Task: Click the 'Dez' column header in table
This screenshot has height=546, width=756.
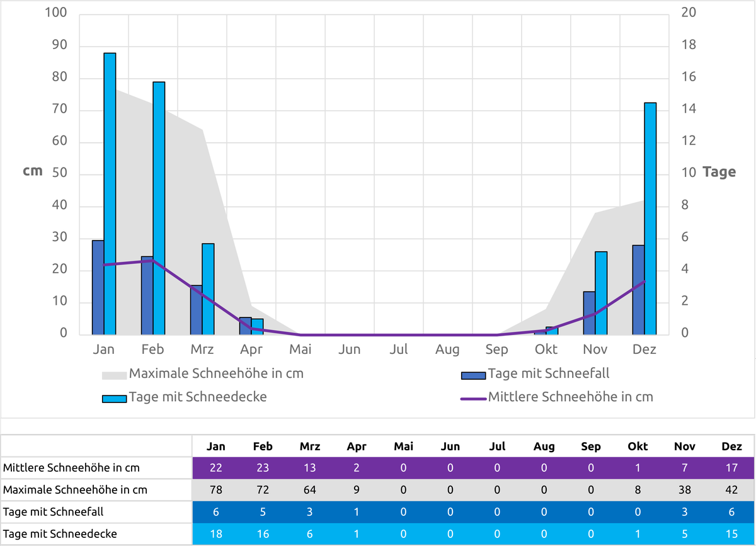Action: [731, 446]
